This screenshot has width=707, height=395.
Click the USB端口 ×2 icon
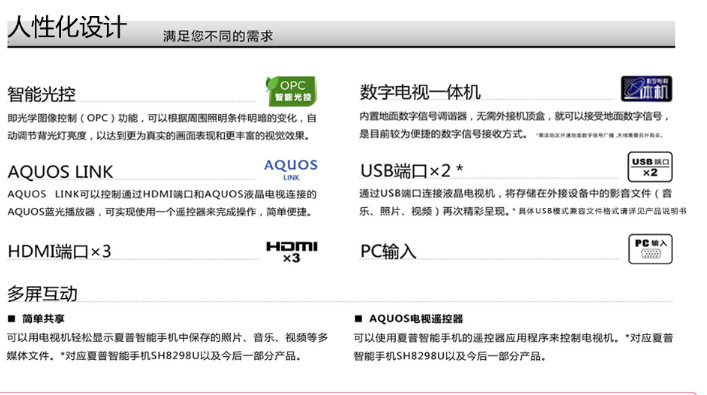tap(650, 167)
